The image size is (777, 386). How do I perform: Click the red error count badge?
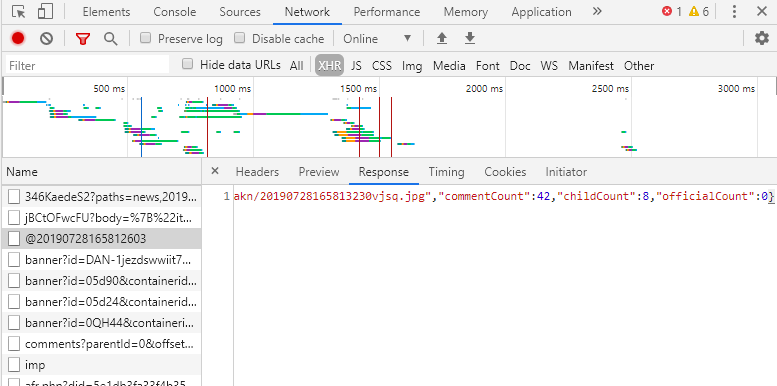coord(672,11)
